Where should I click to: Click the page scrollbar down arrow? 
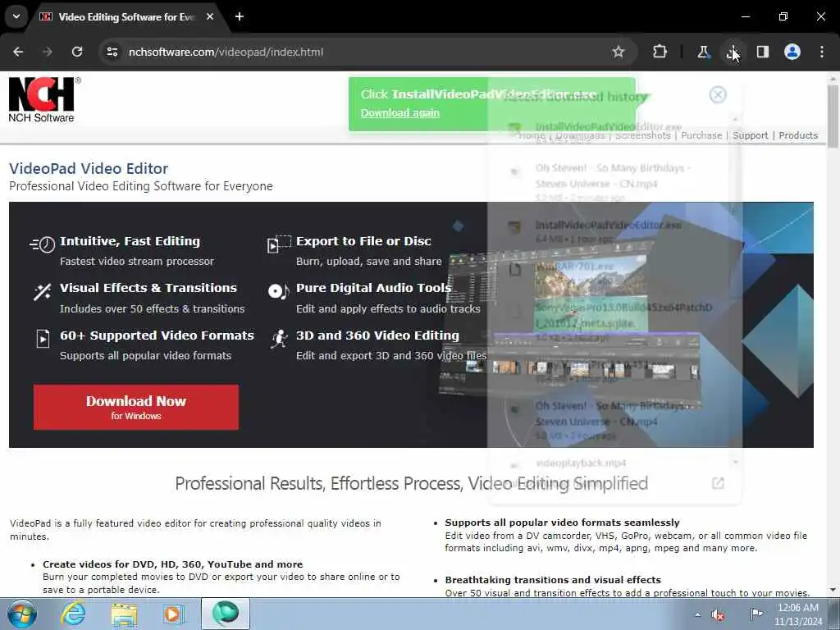(833, 590)
